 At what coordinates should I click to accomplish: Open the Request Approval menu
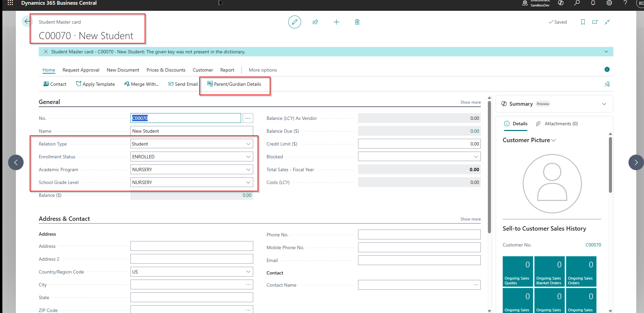pos(81,70)
